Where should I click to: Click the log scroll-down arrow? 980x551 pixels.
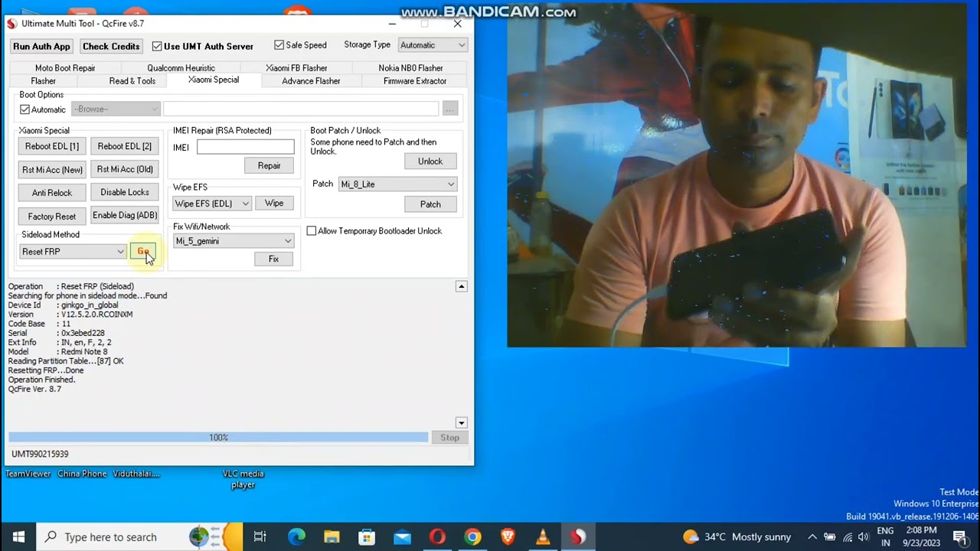coord(462,422)
